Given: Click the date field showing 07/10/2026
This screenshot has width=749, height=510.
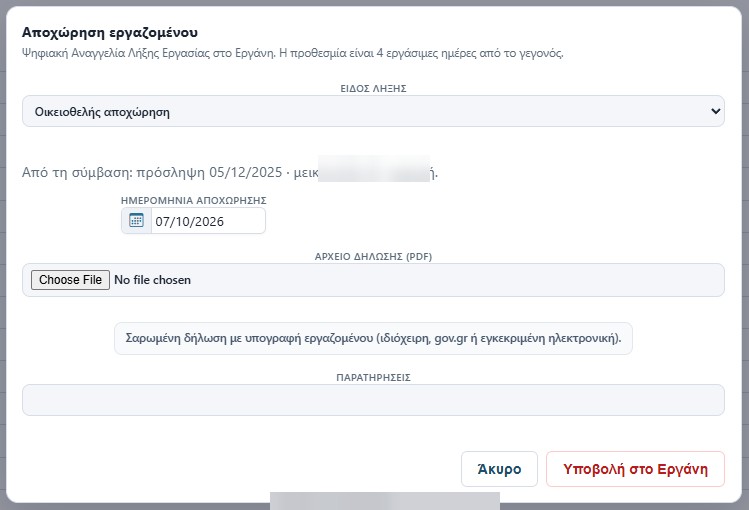Looking at the screenshot, I should (x=208, y=221).
